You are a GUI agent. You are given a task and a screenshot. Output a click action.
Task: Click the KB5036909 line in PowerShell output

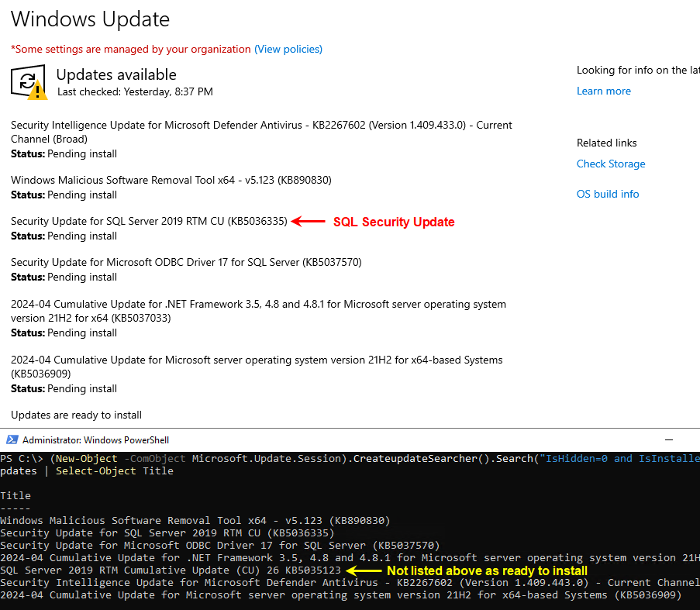pos(340,595)
